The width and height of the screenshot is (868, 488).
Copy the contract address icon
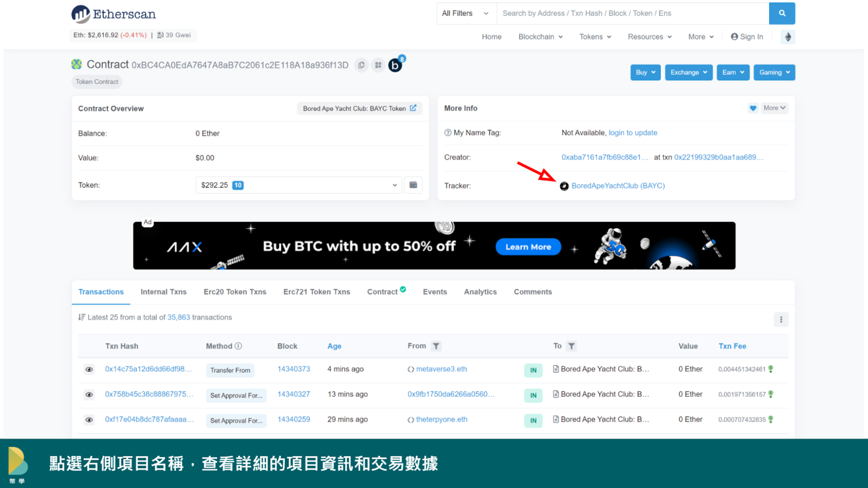point(361,65)
